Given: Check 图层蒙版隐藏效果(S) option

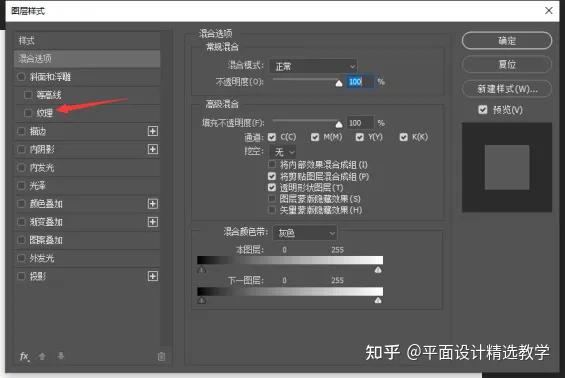Looking at the screenshot, I should pos(272,199).
